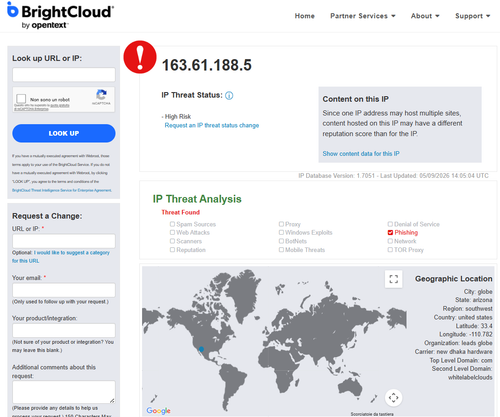Click 'Top Level Domain: com' text

tap(461, 360)
